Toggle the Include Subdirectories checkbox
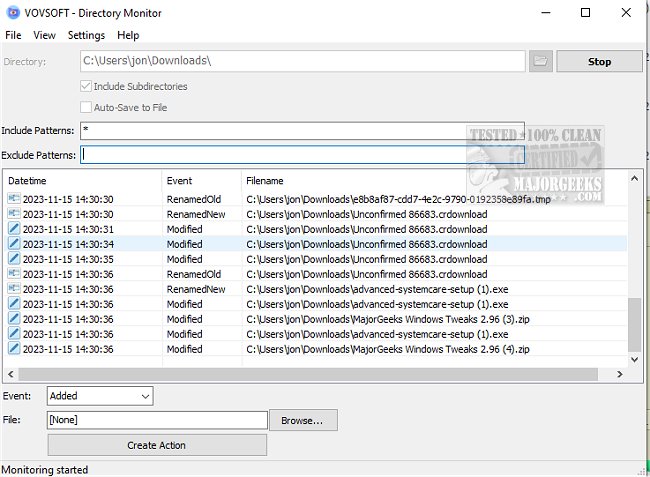The image size is (650, 477). pos(86,86)
